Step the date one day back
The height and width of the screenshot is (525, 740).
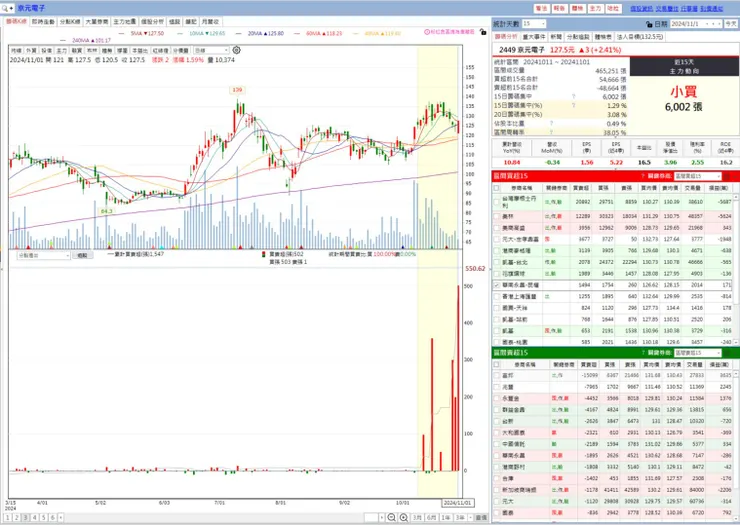(714, 24)
